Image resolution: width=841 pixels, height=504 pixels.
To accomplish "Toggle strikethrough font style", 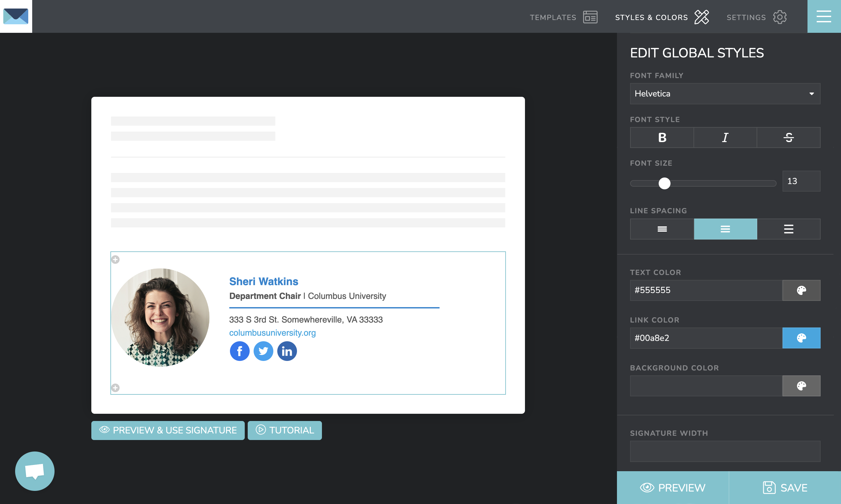I will (x=788, y=137).
